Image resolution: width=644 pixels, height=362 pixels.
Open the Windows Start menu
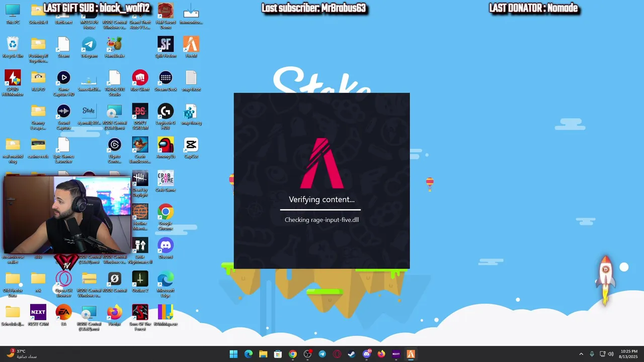point(233,354)
